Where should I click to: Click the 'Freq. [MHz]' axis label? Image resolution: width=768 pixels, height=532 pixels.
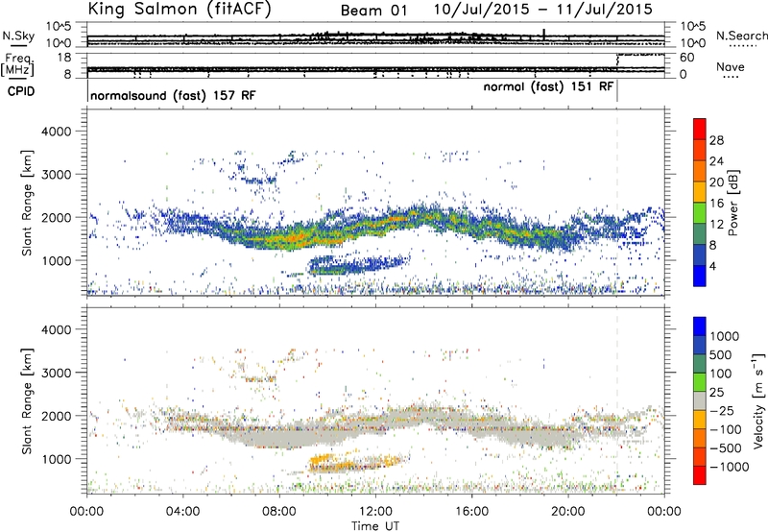point(18,65)
